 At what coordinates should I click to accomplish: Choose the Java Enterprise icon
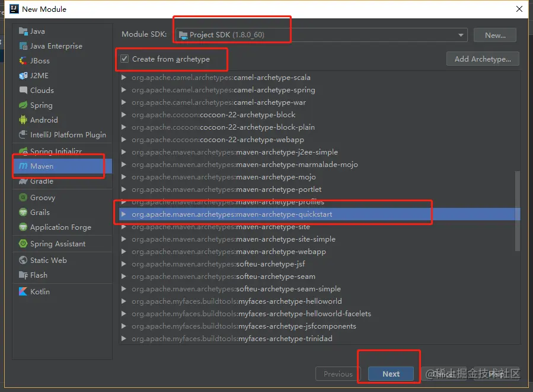pos(23,46)
